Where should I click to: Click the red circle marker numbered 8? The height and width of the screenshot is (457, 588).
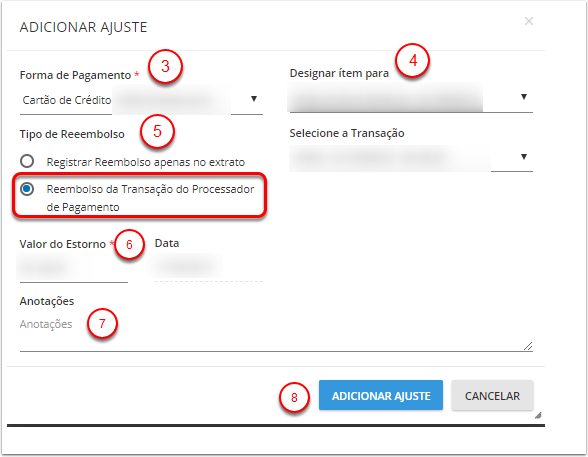click(x=294, y=397)
